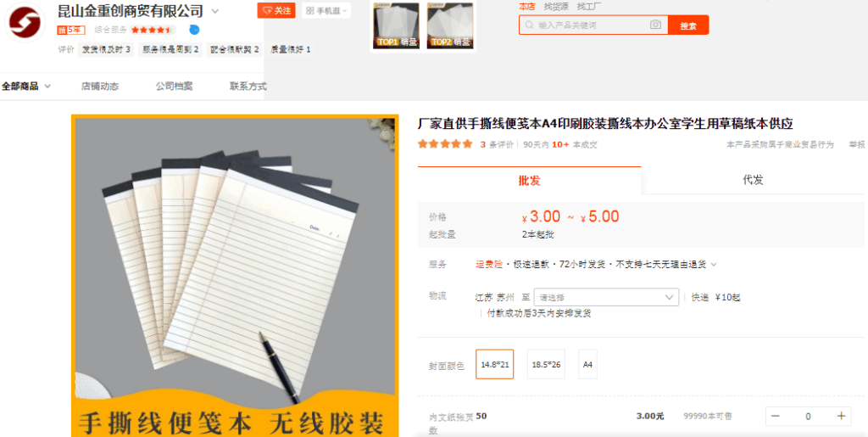Select the 18.5*26 size option

click(546, 364)
